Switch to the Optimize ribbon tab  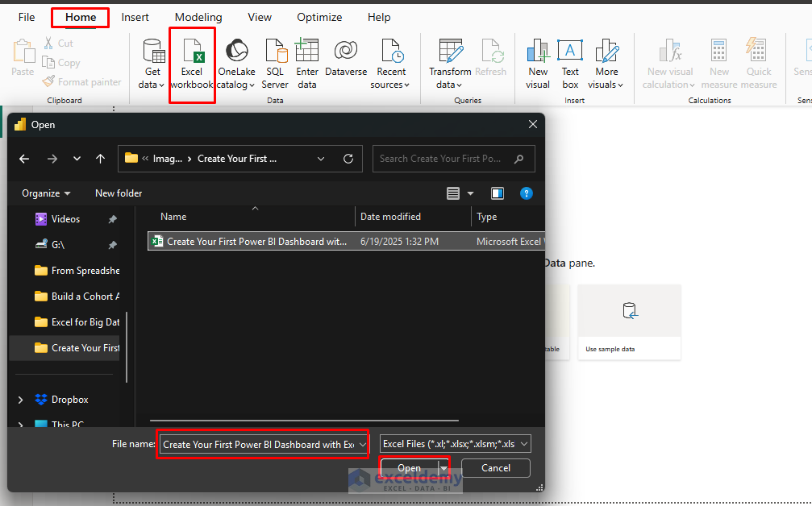[319, 17]
